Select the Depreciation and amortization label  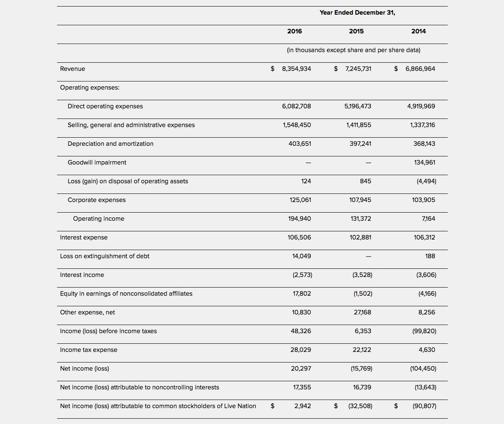pyautogui.click(x=110, y=144)
